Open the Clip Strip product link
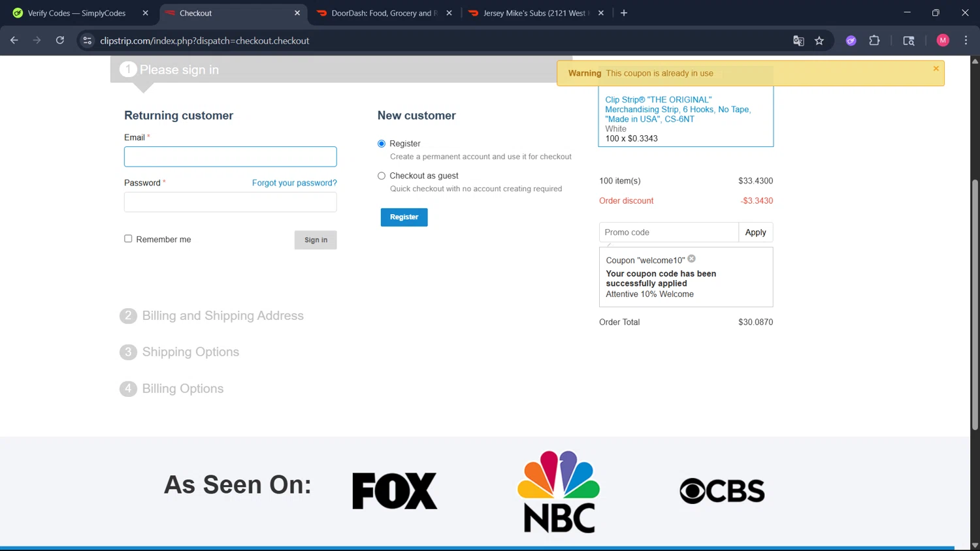 (x=678, y=109)
